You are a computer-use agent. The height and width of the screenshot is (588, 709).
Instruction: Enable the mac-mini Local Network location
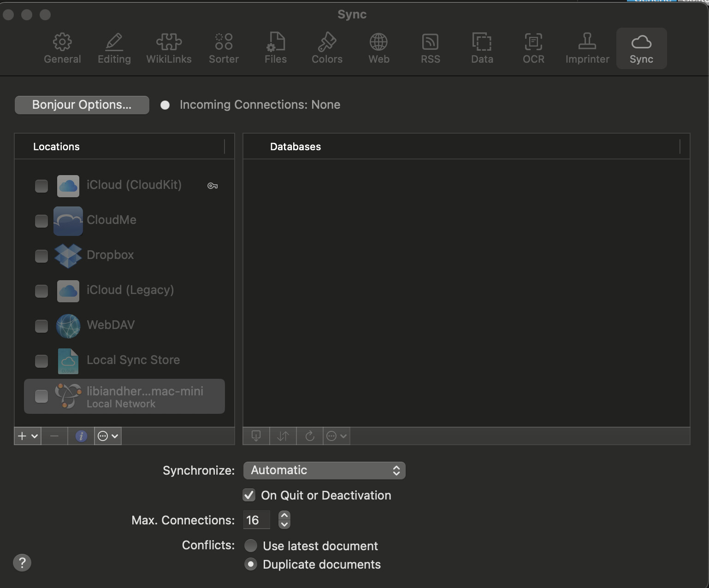click(41, 396)
